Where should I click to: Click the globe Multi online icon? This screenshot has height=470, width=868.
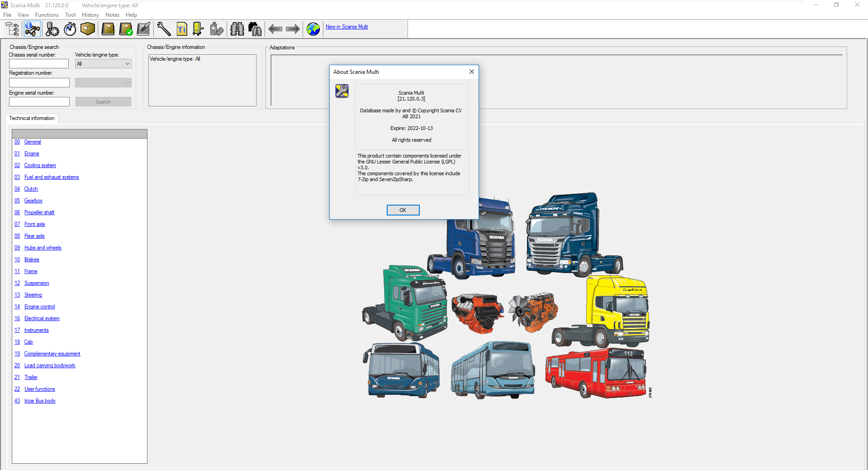click(313, 29)
